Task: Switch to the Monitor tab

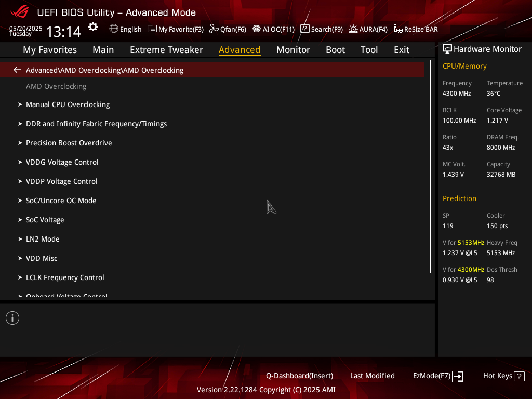Action: point(293,49)
